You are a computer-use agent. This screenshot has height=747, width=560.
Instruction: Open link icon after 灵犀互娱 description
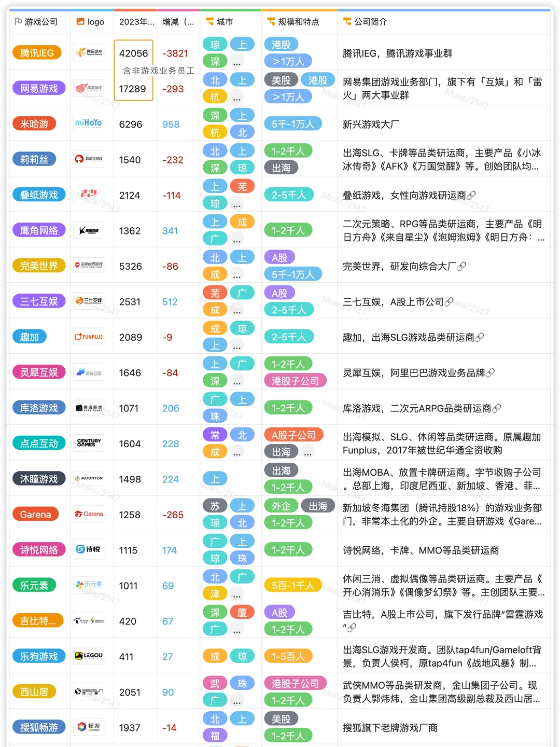point(490,373)
